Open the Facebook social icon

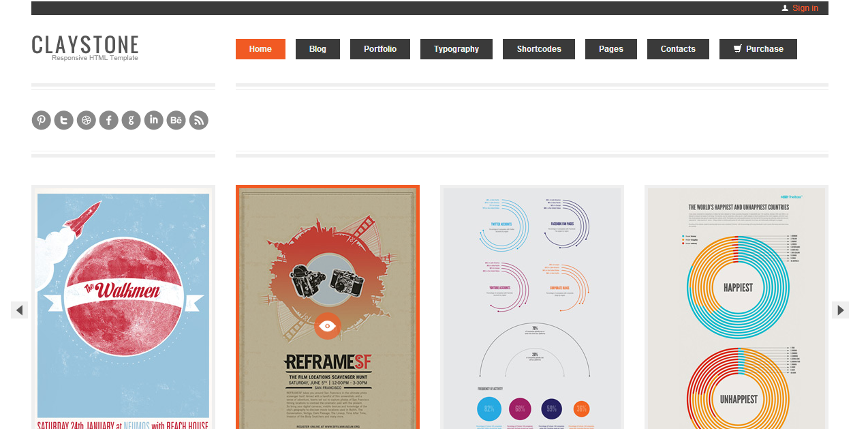pyautogui.click(x=109, y=120)
